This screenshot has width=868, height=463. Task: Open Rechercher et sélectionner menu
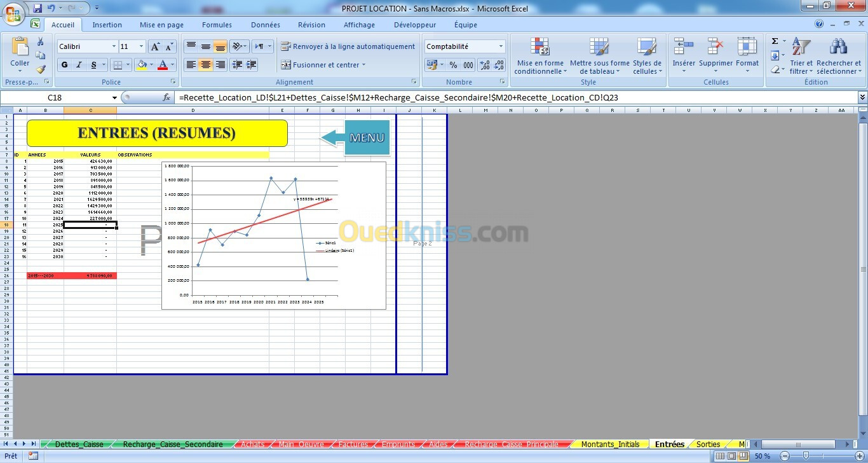[839, 56]
